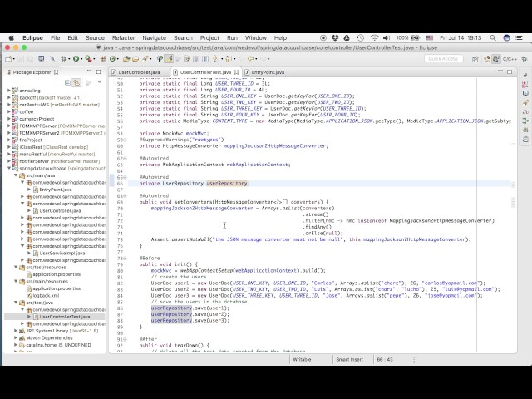Open the Refactor menu
Screen dimensions: 532x399
tap(124, 37)
